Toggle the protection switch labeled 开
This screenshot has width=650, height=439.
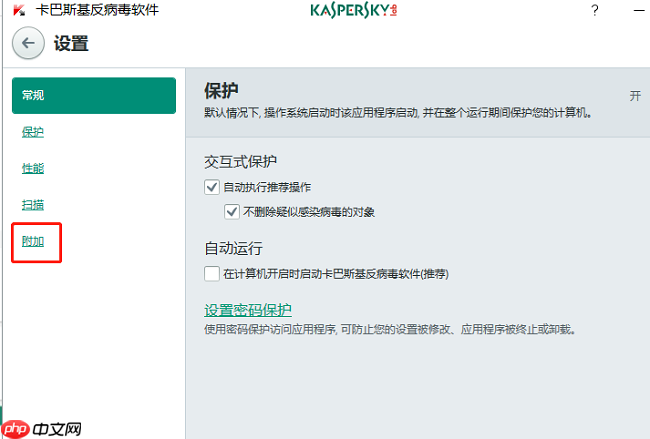635,96
